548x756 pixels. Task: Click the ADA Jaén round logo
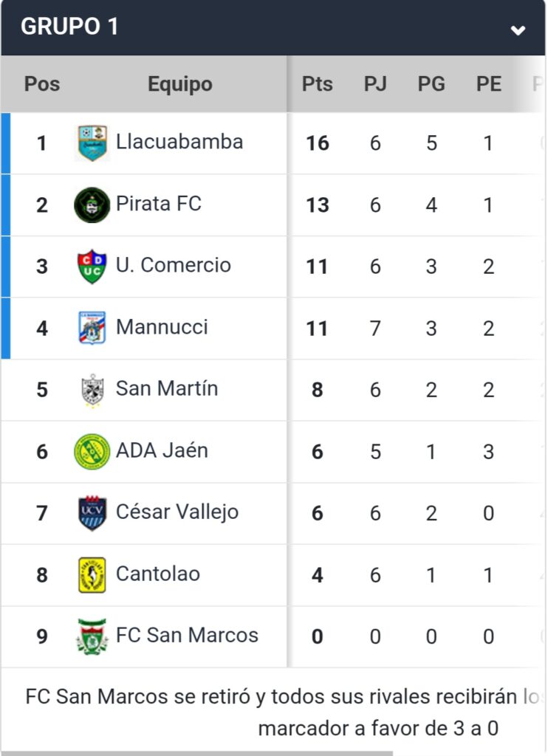click(x=92, y=452)
